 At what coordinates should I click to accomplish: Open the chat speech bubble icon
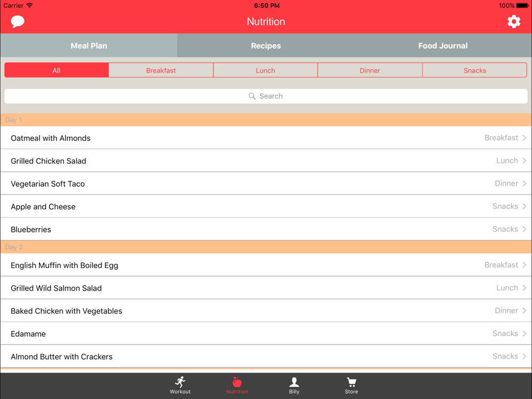point(18,22)
